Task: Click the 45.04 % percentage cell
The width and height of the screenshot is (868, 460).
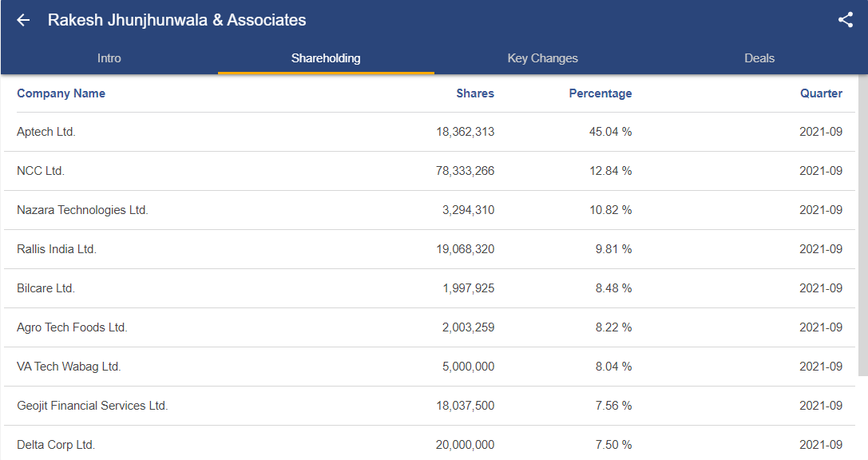Action: (x=611, y=132)
